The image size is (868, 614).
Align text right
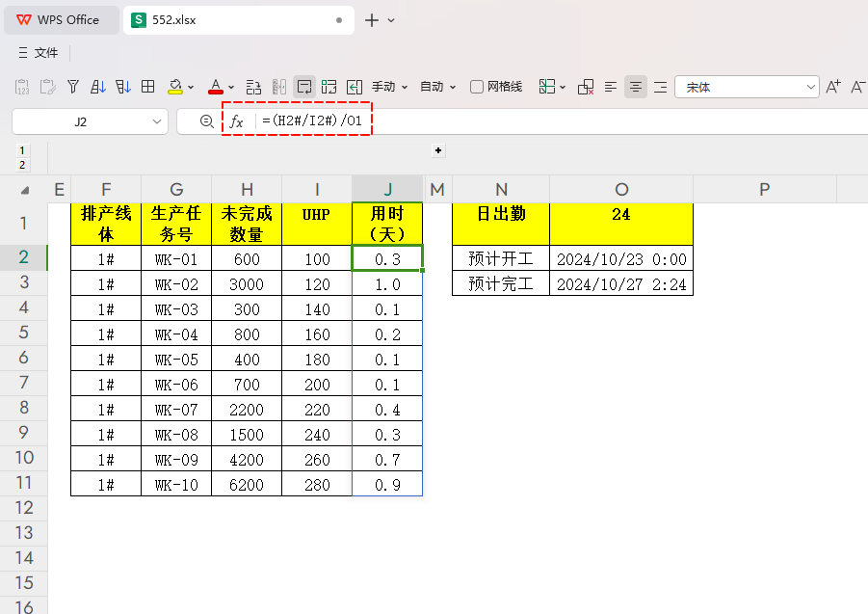pyautogui.click(x=661, y=87)
